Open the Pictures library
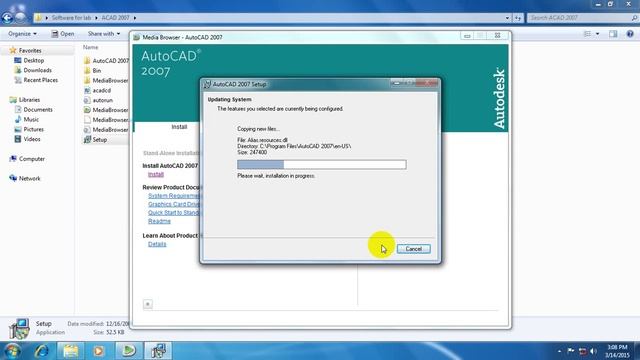640x360 pixels. 33,129
